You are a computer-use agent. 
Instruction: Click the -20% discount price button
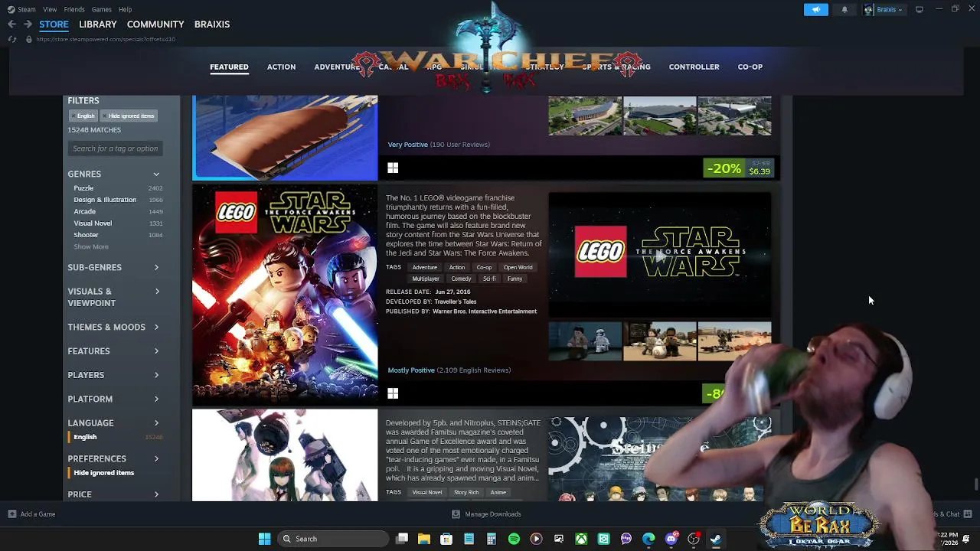pos(739,168)
